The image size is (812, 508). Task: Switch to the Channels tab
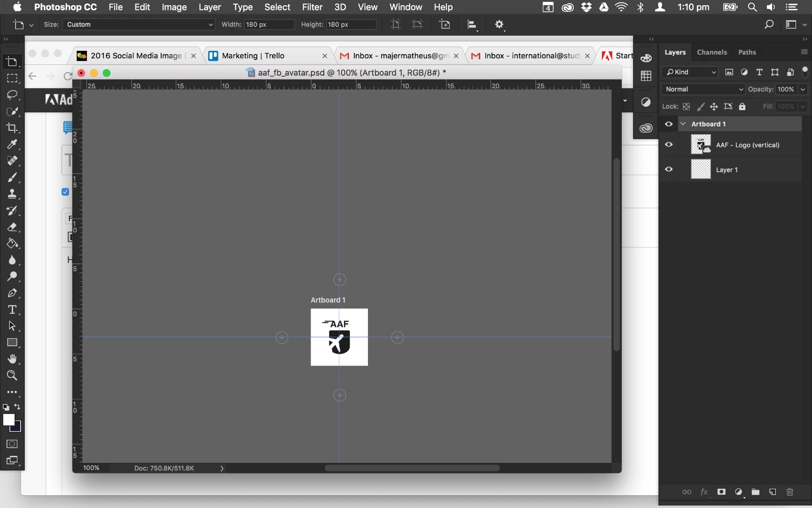click(711, 52)
